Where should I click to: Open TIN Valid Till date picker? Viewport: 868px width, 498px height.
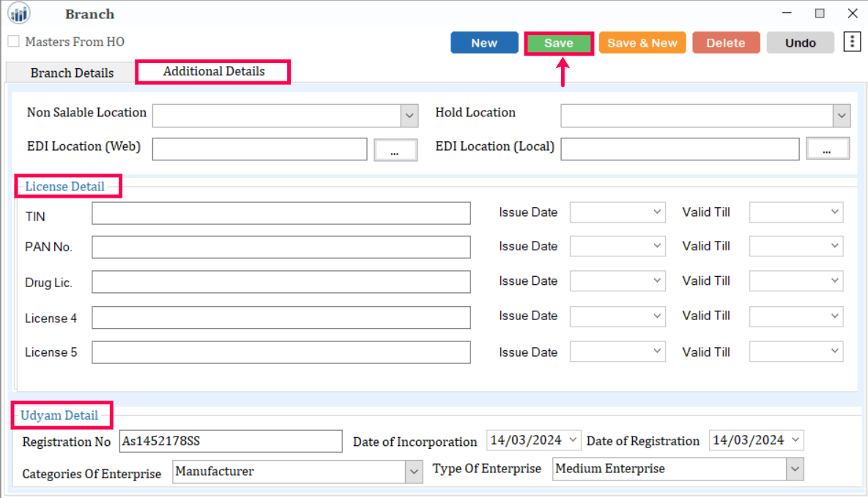click(835, 212)
